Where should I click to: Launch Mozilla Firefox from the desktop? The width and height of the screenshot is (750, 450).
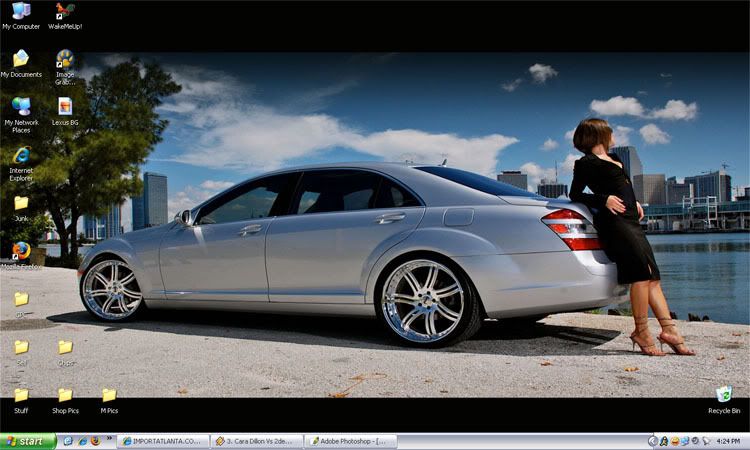[21, 250]
